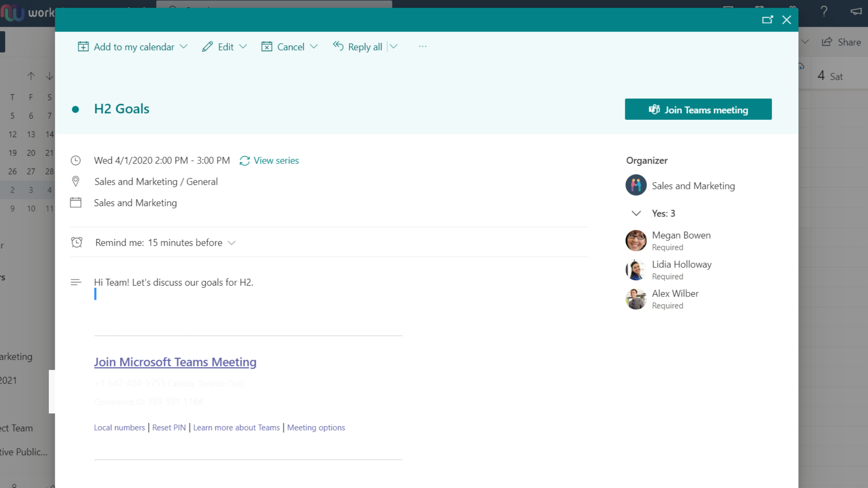
Task: Click the Join Teams meeting button
Action: click(698, 109)
